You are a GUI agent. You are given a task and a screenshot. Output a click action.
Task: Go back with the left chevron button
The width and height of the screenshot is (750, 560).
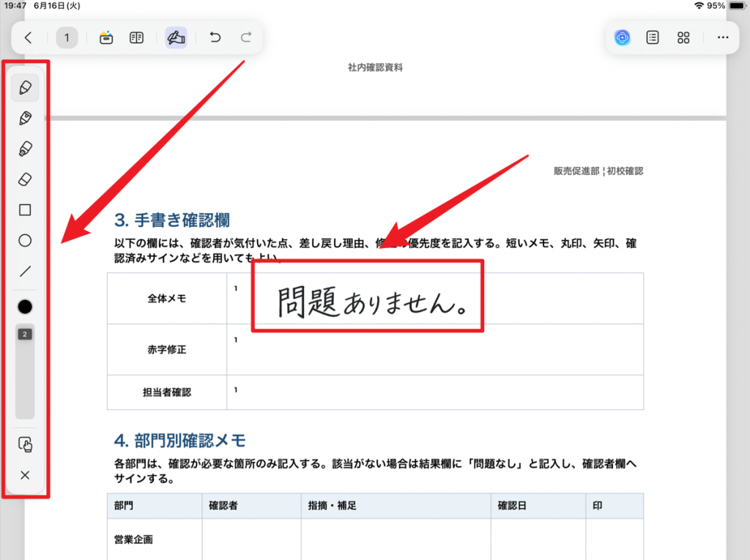tap(29, 38)
